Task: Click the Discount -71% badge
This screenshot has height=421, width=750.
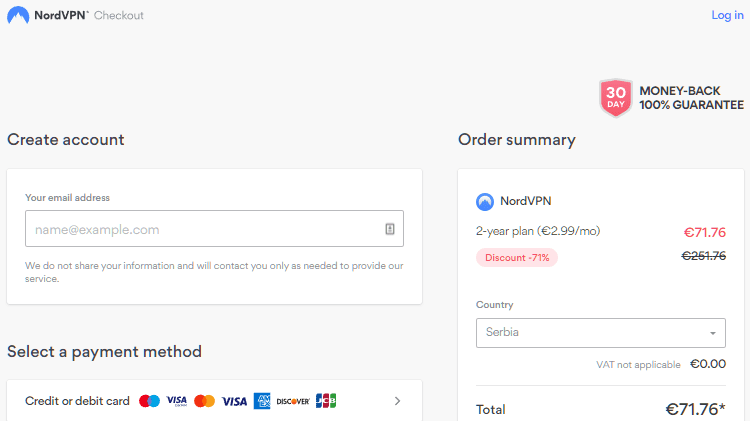Action: [x=517, y=257]
